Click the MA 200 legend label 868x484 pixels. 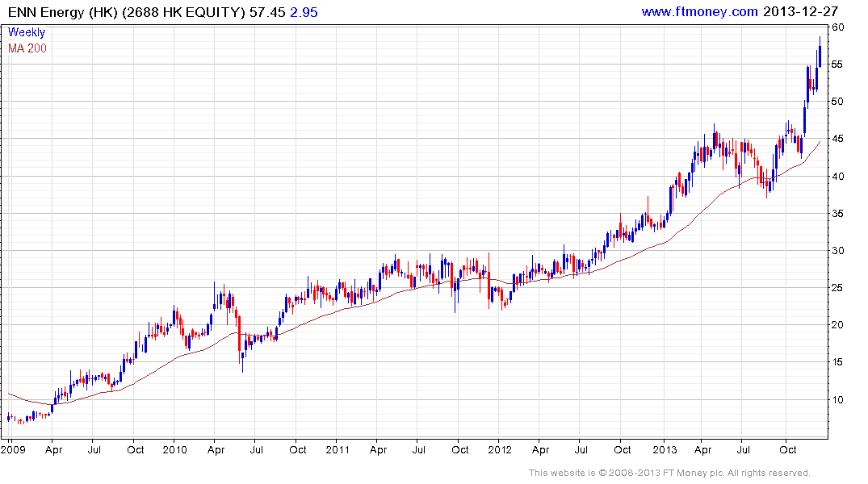point(27,48)
